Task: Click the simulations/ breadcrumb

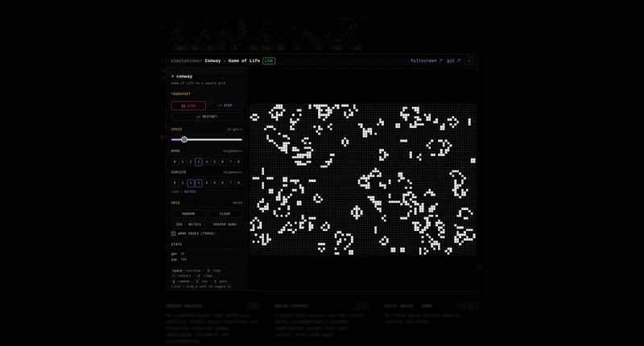Action: coord(187,60)
